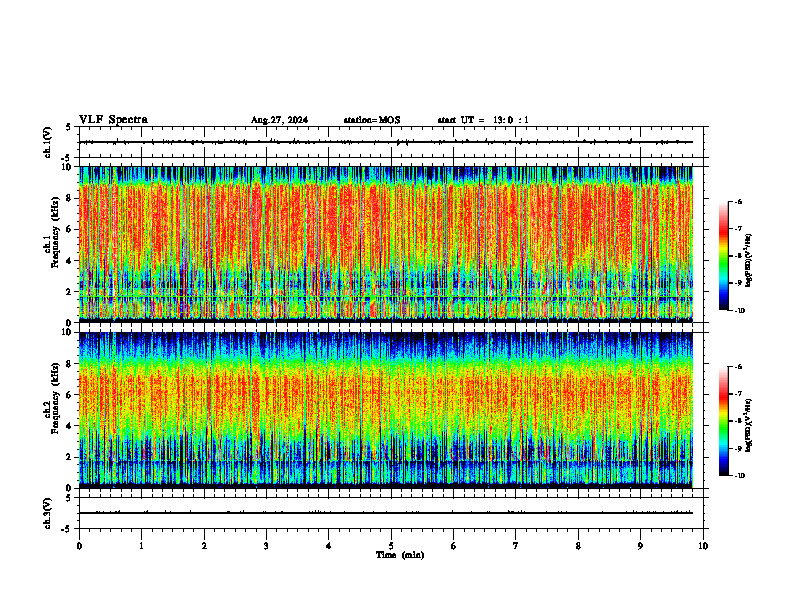
Task: Click the "9" minute tick label
Action: (x=640, y=546)
